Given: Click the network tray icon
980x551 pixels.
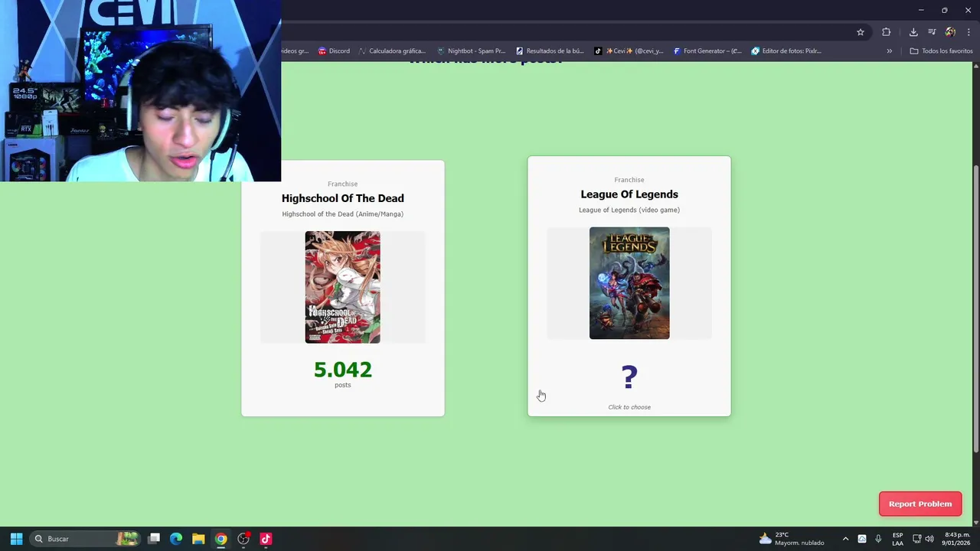Looking at the screenshot, I should click(x=916, y=539).
